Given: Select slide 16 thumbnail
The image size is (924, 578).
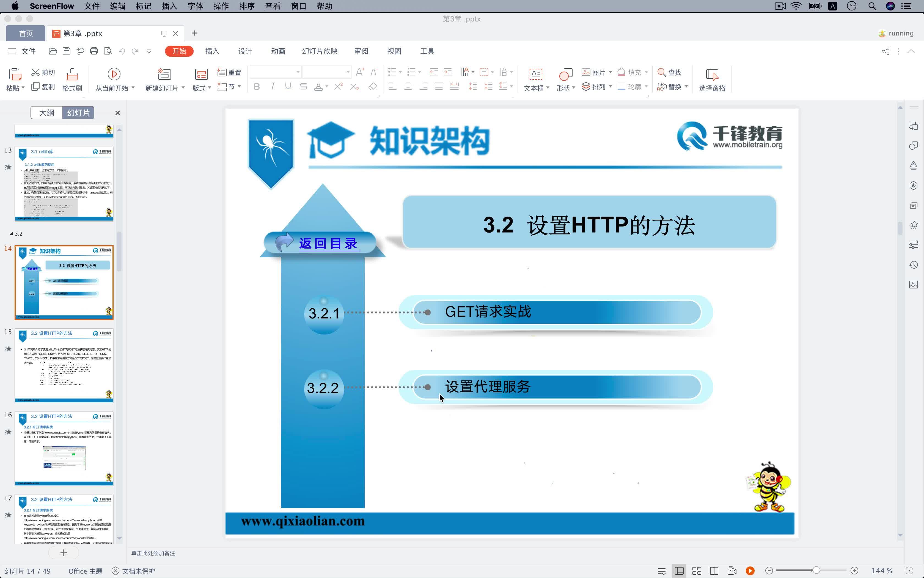Looking at the screenshot, I should [64, 448].
